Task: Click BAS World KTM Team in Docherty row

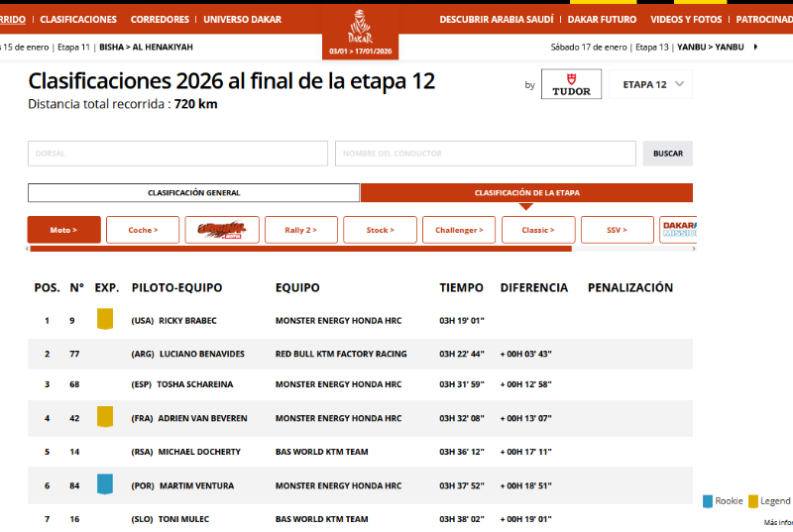Action: [321, 452]
